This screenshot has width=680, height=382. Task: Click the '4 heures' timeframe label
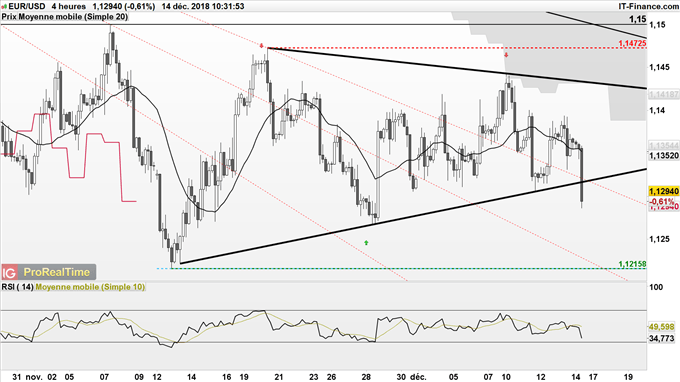click(x=69, y=6)
